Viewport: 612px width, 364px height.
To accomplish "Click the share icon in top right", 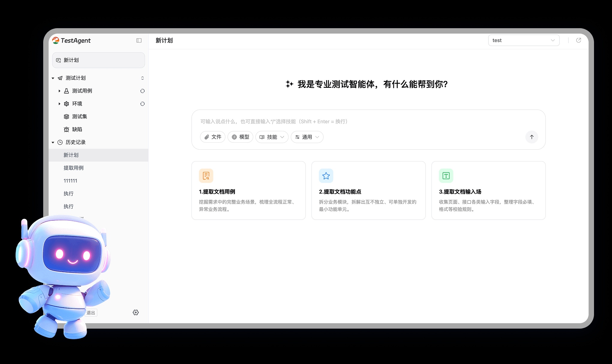I will (x=579, y=40).
